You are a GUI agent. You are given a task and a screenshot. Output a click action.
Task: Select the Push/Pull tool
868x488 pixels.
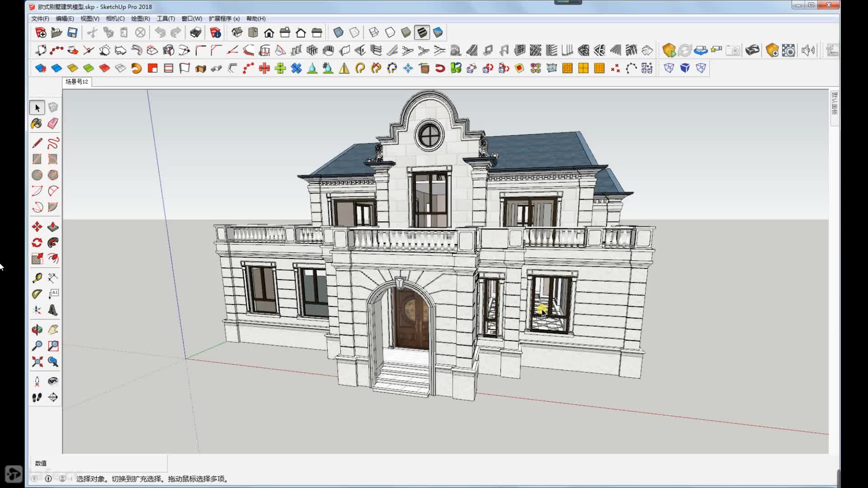click(x=53, y=226)
